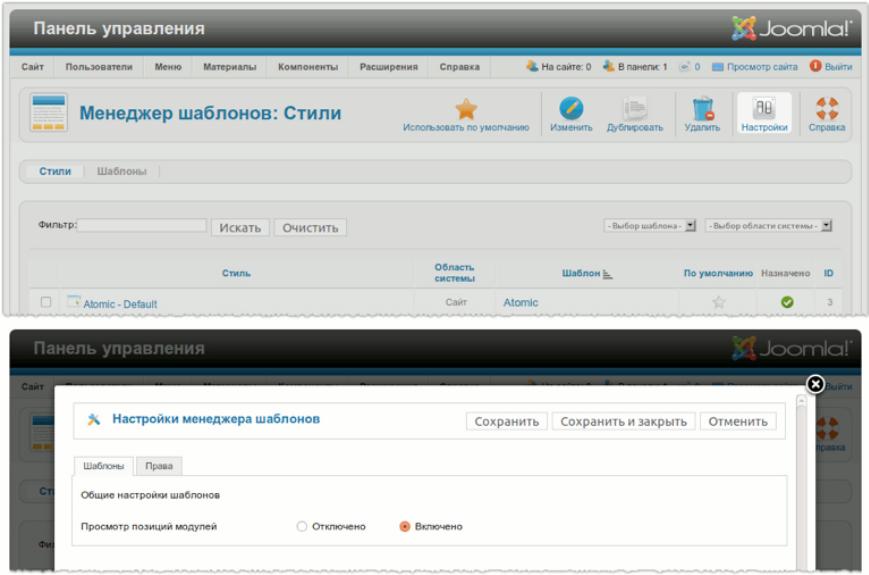The height and width of the screenshot is (575, 869).
Task: Open the Выбор области системы dropdown
Action: pyautogui.click(x=768, y=225)
